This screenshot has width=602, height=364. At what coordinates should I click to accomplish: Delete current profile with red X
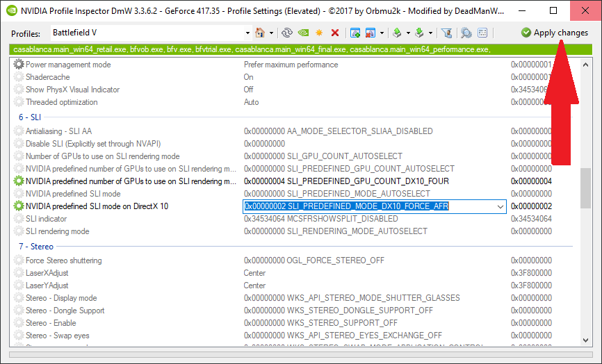[335, 33]
